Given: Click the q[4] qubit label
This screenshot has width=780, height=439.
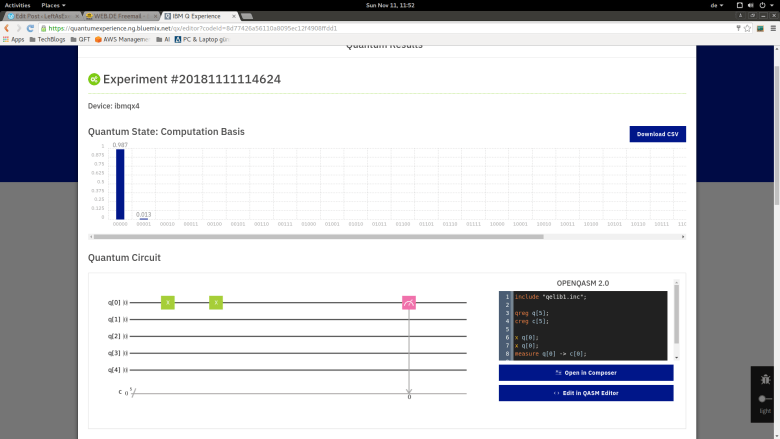Looking at the screenshot, I should pyautogui.click(x=114, y=370).
